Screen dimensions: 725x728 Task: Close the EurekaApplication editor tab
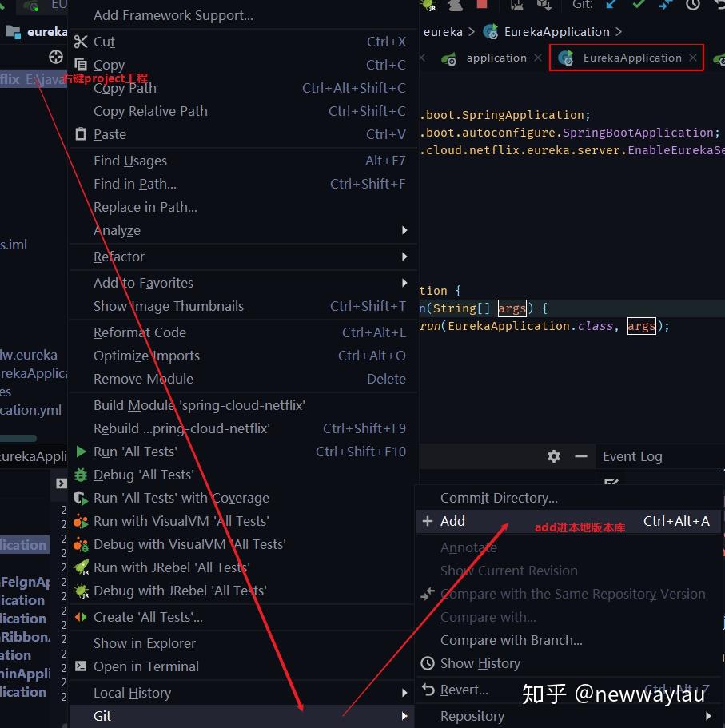692,58
